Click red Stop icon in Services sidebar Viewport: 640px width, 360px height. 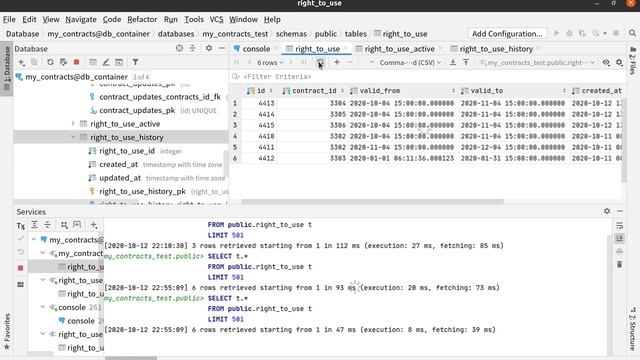pos(20,268)
